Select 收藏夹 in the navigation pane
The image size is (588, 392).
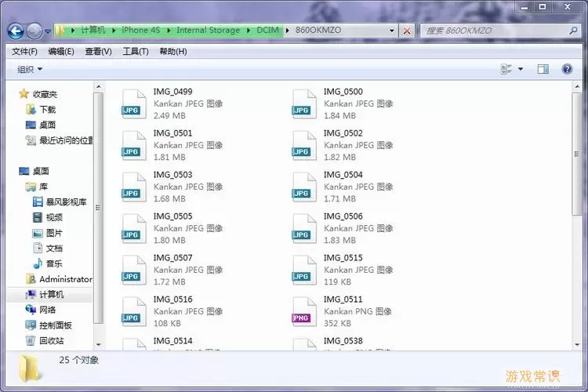tap(38, 94)
